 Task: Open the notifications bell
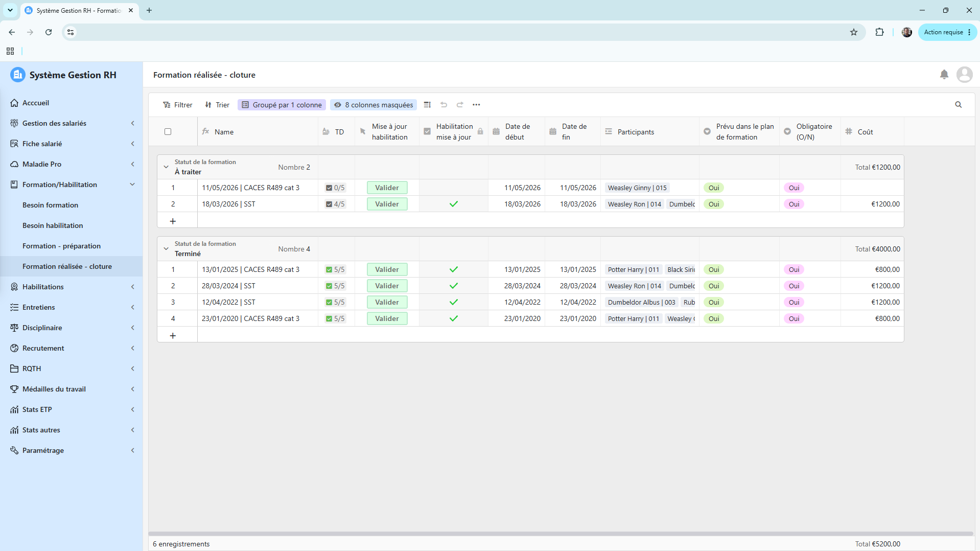pyautogui.click(x=944, y=75)
